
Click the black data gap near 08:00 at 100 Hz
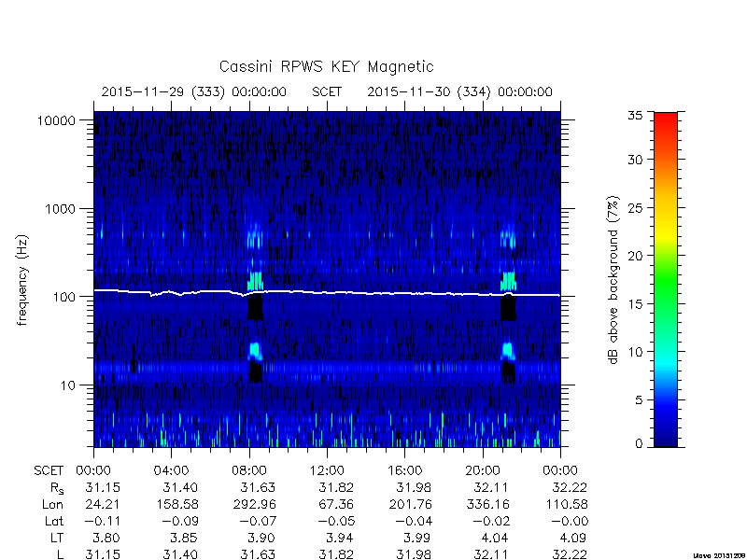pyautogui.click(x=256, y=306)
